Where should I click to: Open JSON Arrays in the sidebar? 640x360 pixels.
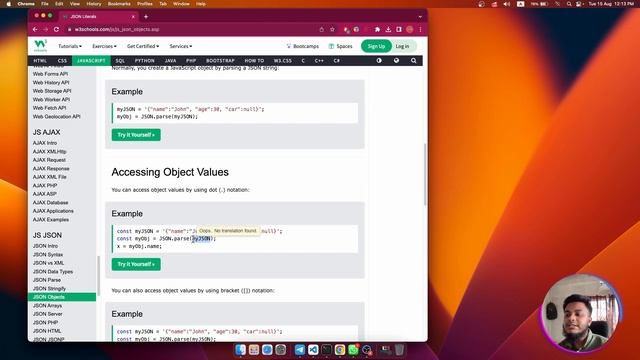pos(47,306)
